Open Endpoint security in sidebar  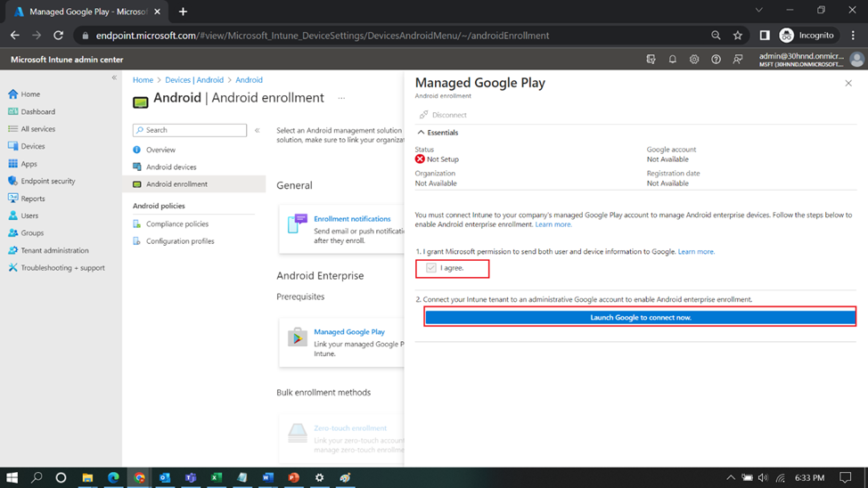42,181
